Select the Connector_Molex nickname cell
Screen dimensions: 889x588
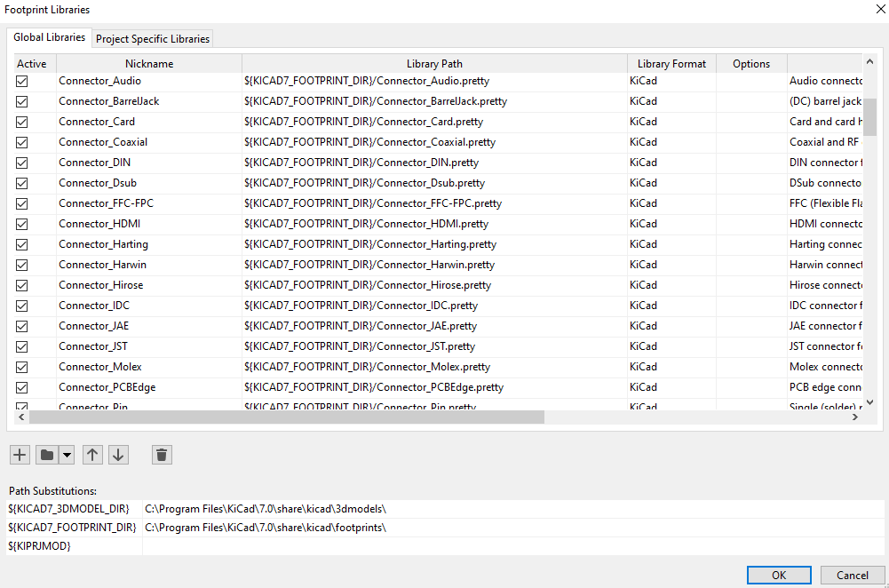pyautogui.click(x=149, y=367)
